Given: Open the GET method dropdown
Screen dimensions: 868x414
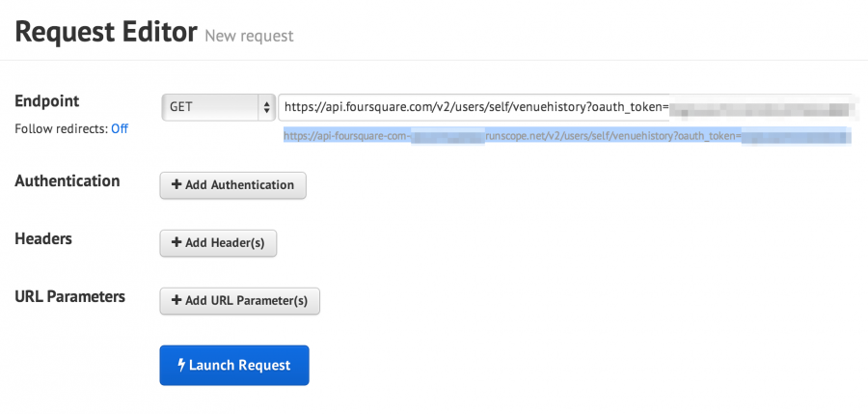Looking at the screenshot, I should (x=210, y=107).
